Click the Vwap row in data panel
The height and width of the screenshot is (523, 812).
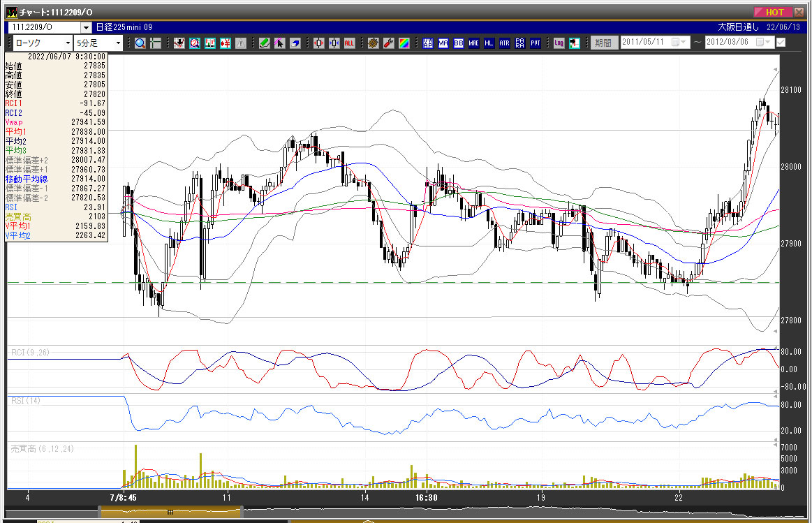tap(55, 122)
